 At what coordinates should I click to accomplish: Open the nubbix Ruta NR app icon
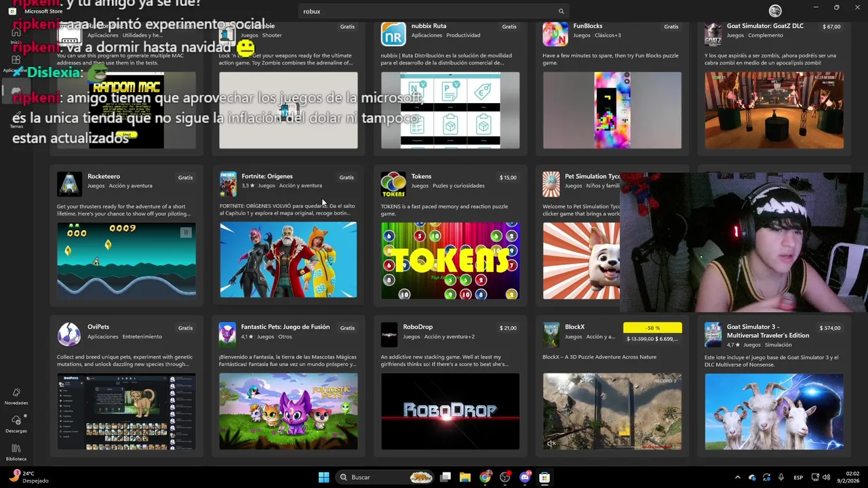click(x=393, y=34)
